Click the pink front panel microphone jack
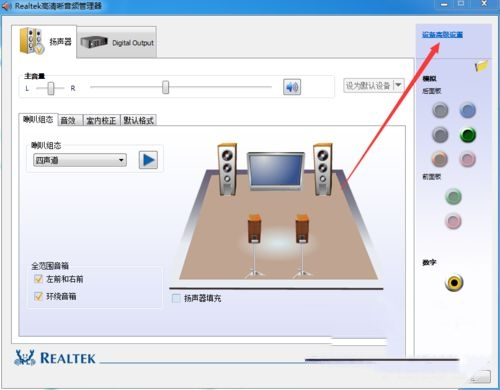500x390 pixels. [453, 221]
